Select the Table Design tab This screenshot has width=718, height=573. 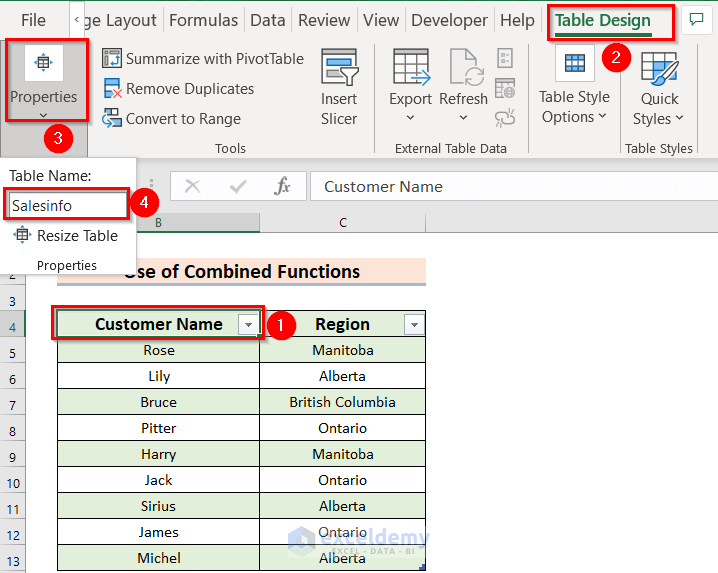coord(603,21)
